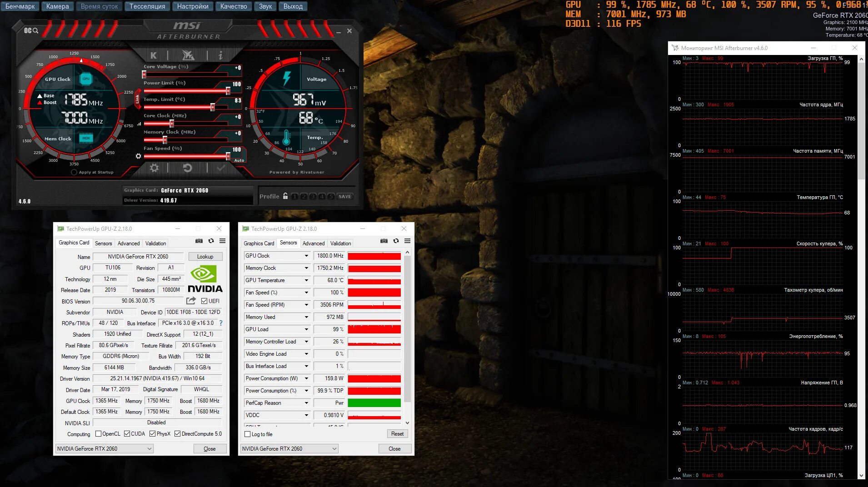This screenshot has width=868, height=487.
Task: Select profile slot 5
Action: coord(331,197)
